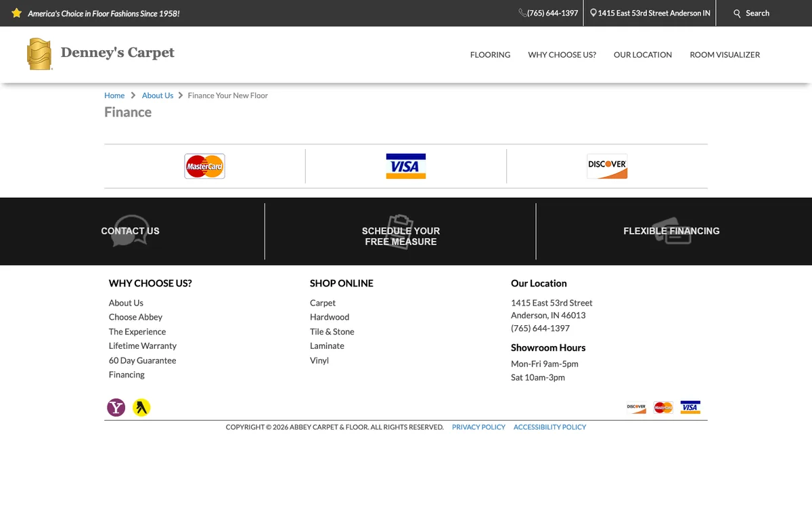
Task: Click the Finance page heading
Action: [128, 112]
